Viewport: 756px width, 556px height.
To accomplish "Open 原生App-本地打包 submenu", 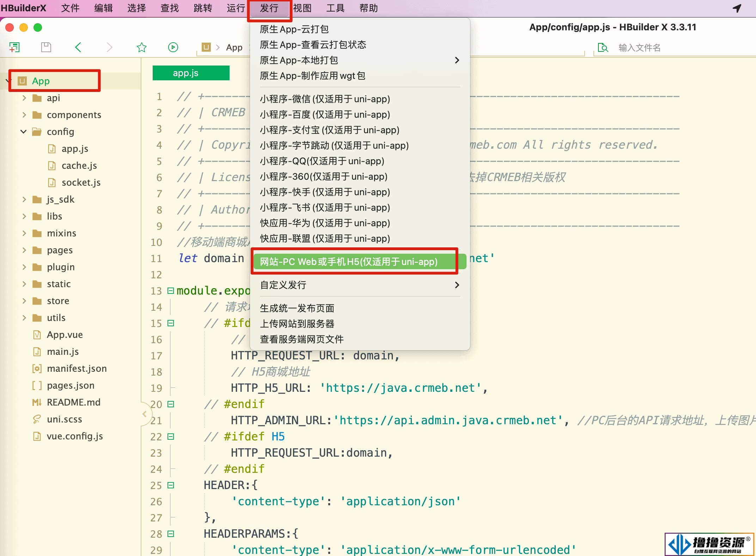I will [360, 60].
